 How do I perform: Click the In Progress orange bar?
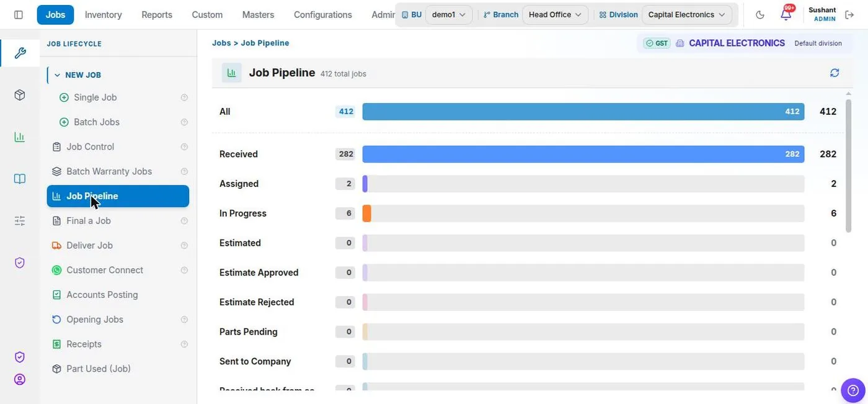367,213
